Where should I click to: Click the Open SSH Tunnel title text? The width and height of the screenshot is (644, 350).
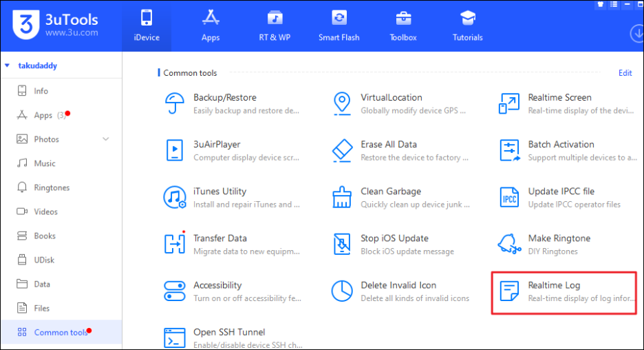coord(229,332)
